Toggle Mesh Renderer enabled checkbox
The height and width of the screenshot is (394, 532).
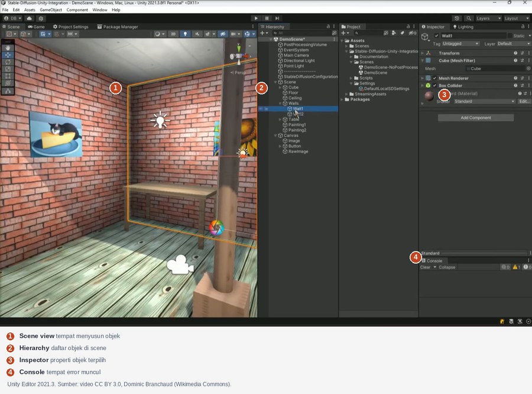[434, 78]
